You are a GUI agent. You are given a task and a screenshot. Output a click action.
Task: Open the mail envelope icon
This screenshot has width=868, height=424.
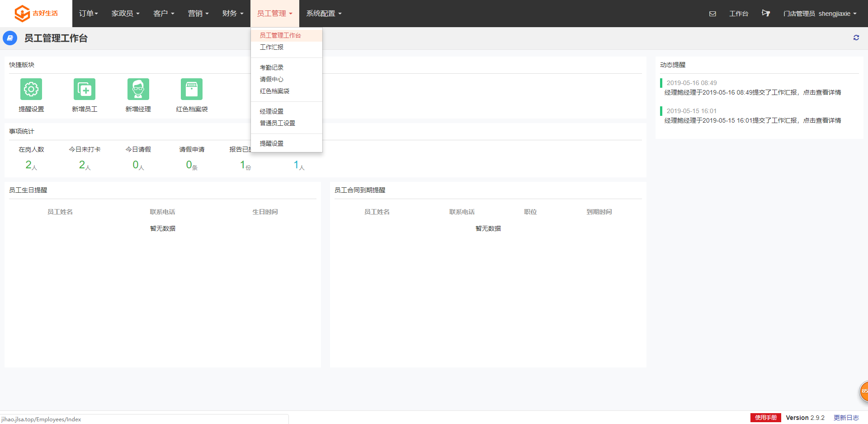712,14
